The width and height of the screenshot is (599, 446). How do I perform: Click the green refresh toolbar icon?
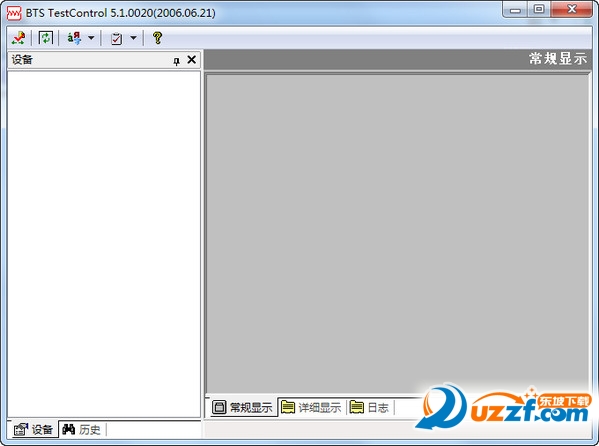tap(45, 38)
